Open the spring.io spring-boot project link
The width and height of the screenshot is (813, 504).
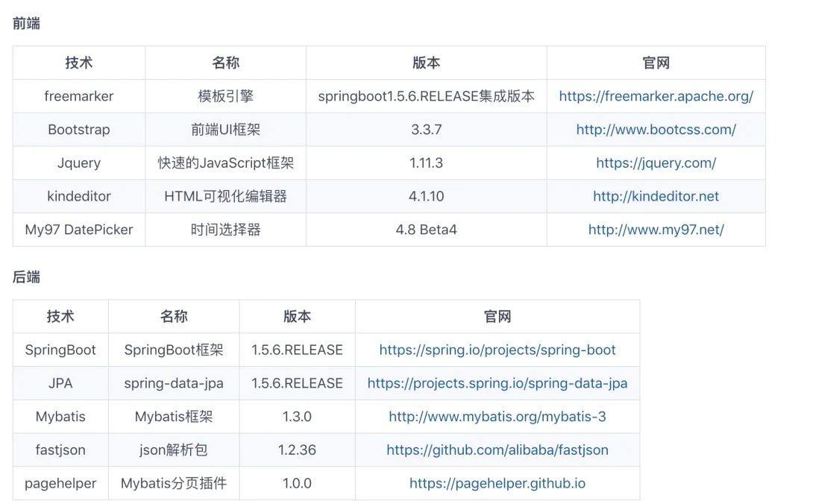[x=497, y=350]
